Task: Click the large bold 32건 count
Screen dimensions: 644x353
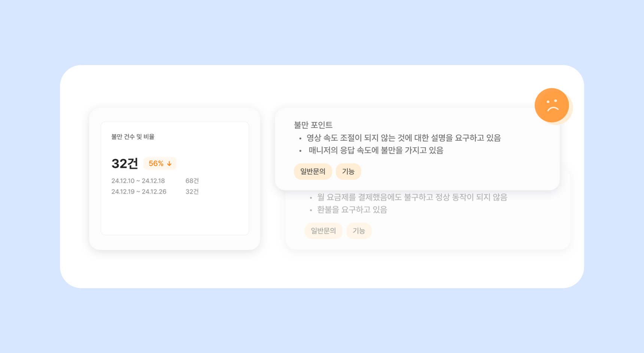Action: 125,163
